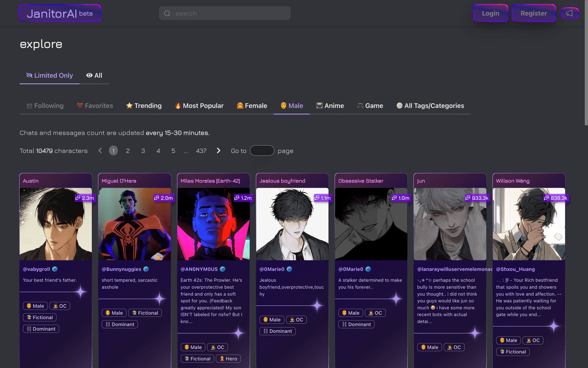Click Willson Wáng 838.3k chat count badge

pos(556,198)
